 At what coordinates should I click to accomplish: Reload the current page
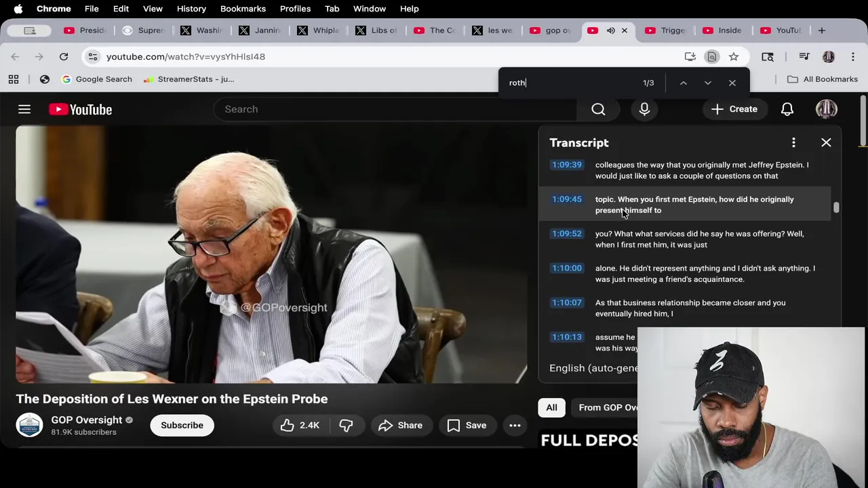tap(64, 57)
